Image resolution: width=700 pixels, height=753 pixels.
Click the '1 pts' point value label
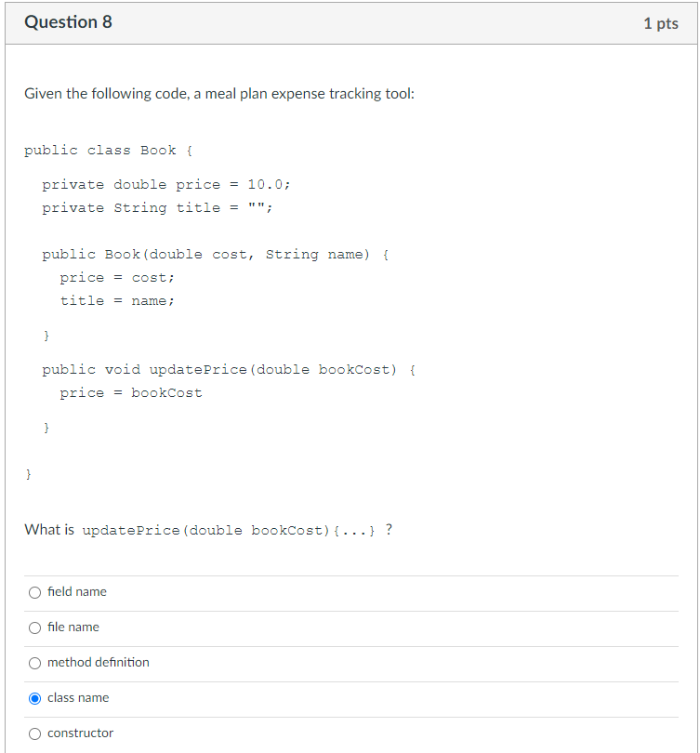point(661,23)
